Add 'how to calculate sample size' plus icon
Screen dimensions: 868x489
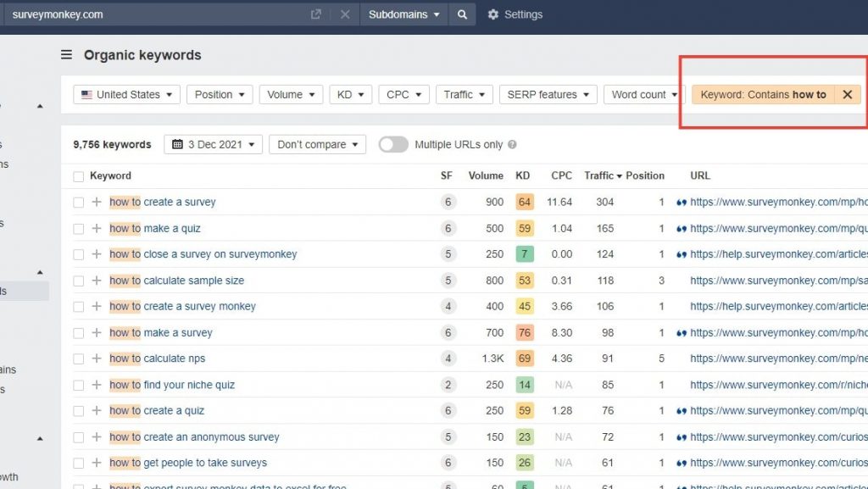tap(97, 281)
